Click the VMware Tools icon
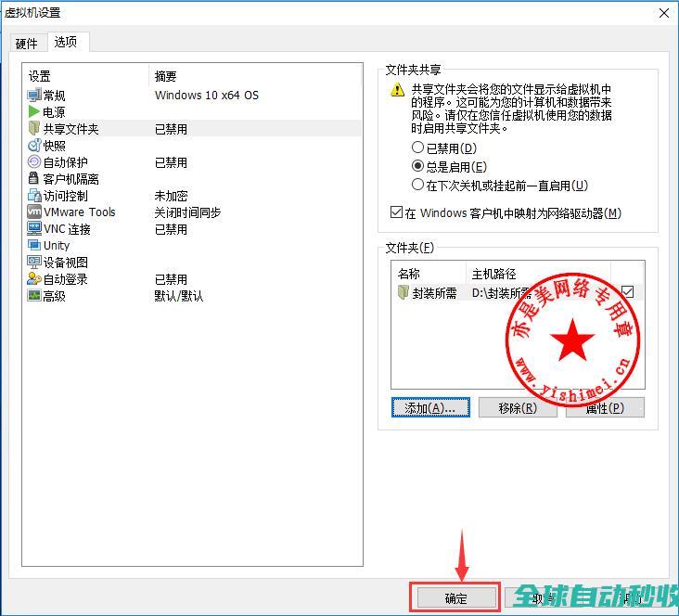This screenshot has width=679, height=616. [34, 212]
